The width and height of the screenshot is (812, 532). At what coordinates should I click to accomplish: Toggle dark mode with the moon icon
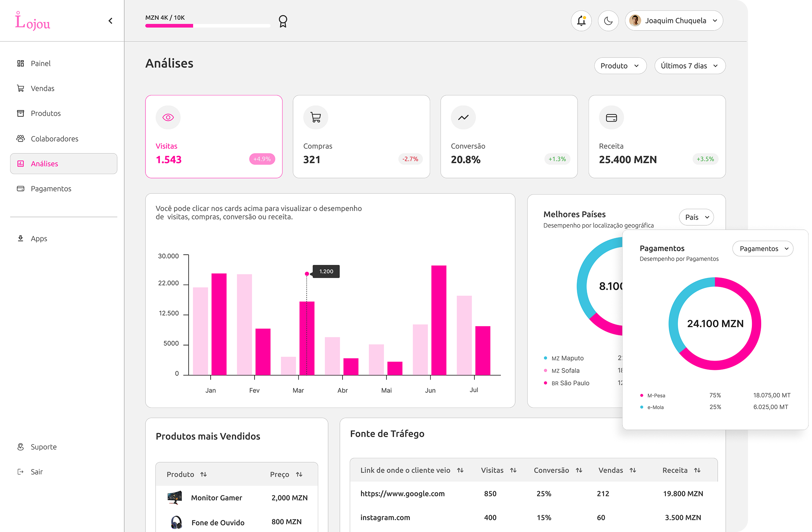coord(608,21)
